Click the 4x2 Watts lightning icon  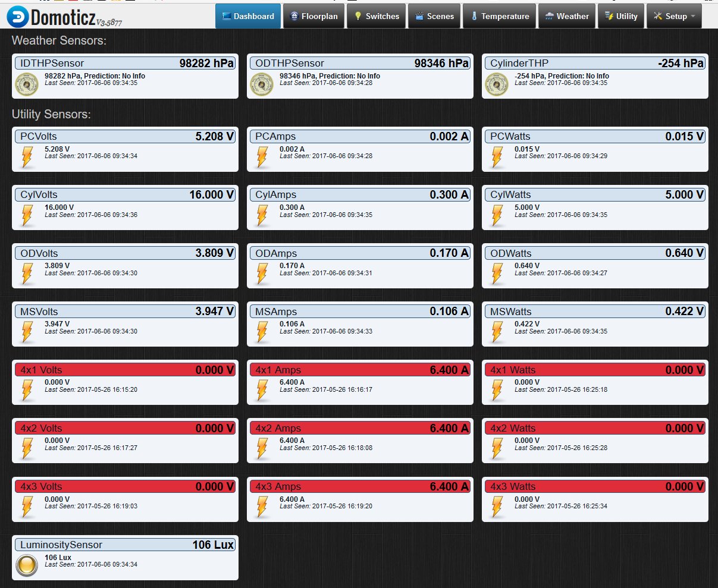pyautogui.click(x=497, y=448)
